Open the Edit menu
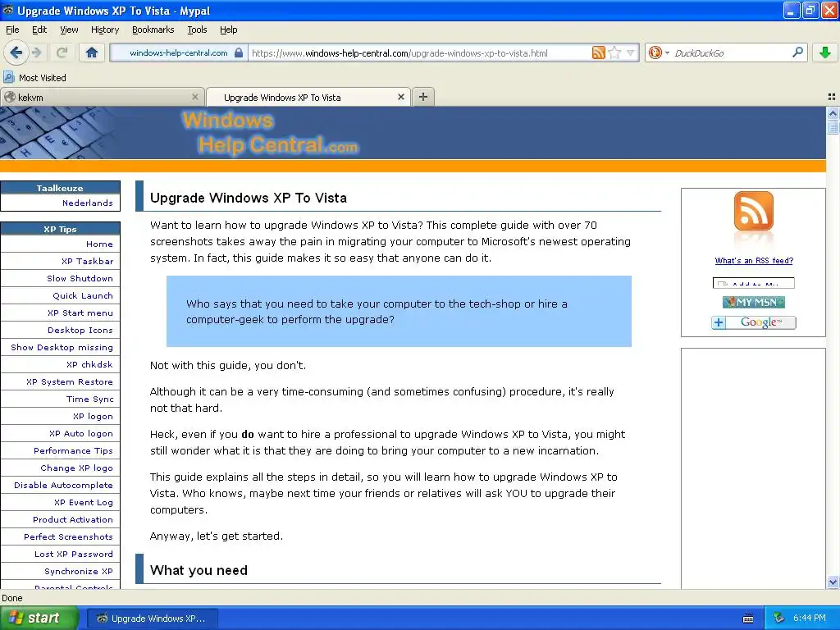The width and height of the screenshot is (840, 630). 39,30
